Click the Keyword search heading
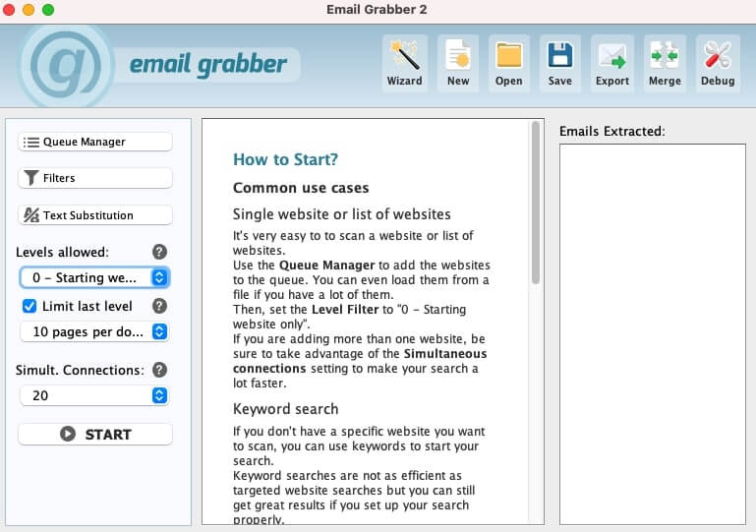 click(285, 409)
